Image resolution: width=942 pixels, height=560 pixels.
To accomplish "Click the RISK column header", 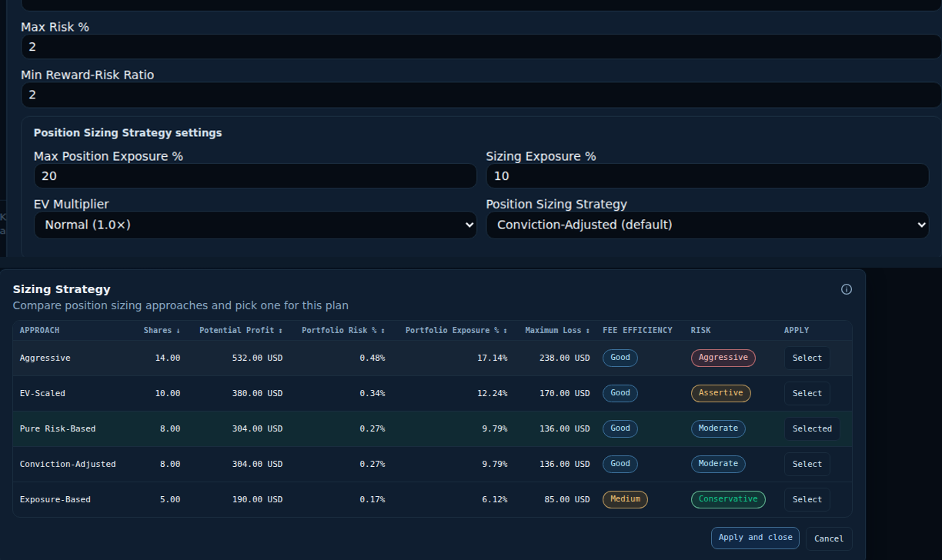I will 700,330.
